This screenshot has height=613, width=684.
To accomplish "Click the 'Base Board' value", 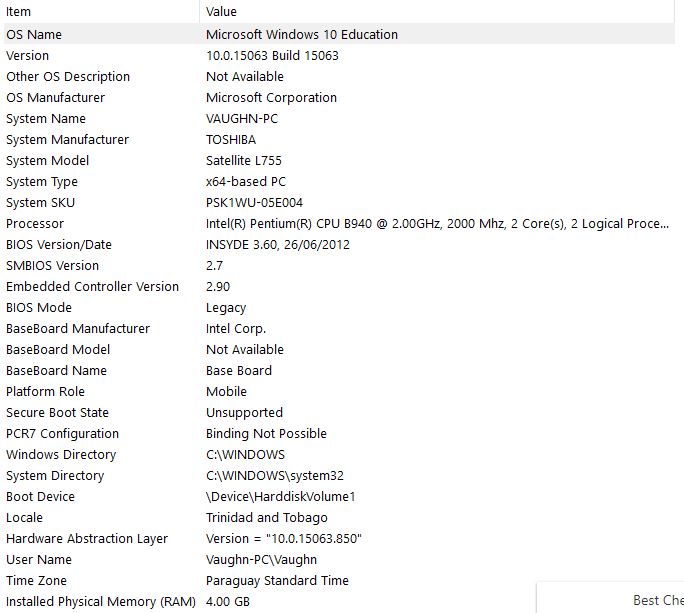I will pos(239,370).
